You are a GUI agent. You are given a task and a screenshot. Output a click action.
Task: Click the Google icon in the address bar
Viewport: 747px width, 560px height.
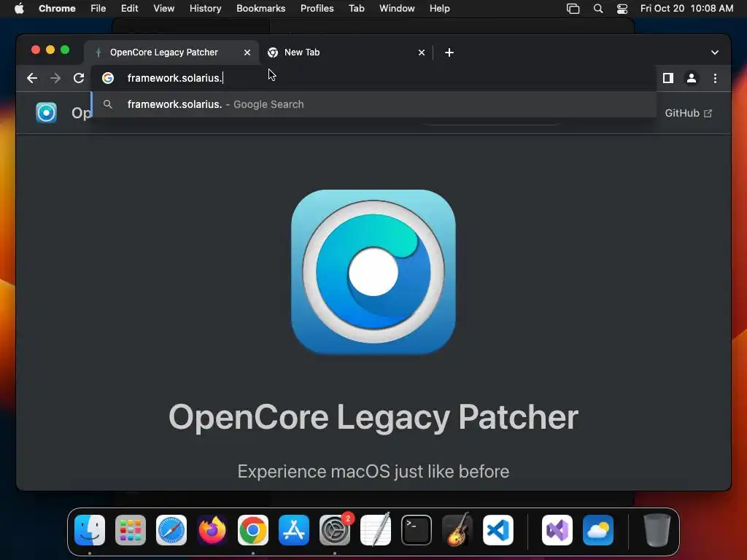pos(108,78)
